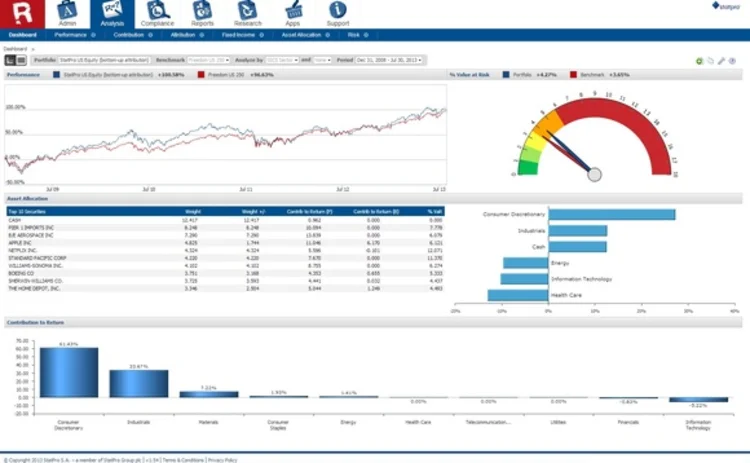Select the Attribution tab
This screenshot has width=750, height=463.
(183, 35)
